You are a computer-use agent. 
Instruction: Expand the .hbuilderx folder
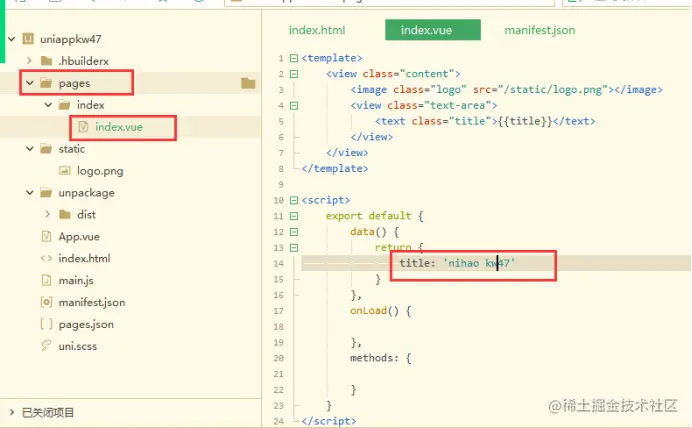pyautogui.click(x=29, y=60)
